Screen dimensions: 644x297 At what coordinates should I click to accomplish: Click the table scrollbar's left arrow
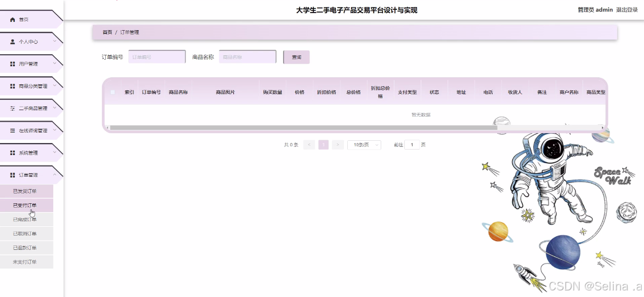click(x=108, y=128)
